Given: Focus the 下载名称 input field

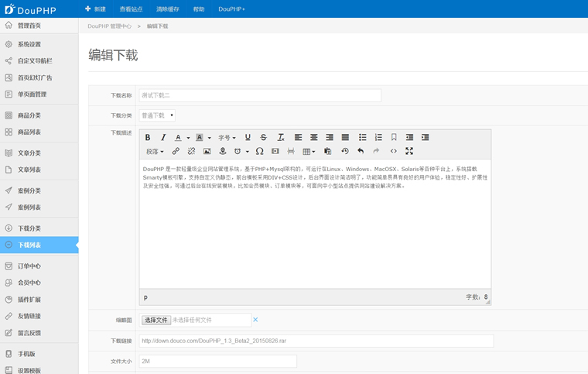Looking at the screenshot, I should coord(260,95).
